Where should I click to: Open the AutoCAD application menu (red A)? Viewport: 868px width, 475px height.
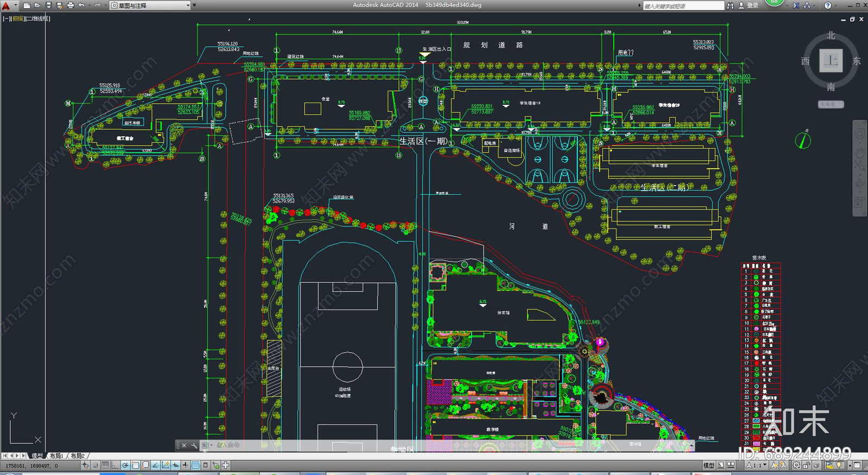6,5
